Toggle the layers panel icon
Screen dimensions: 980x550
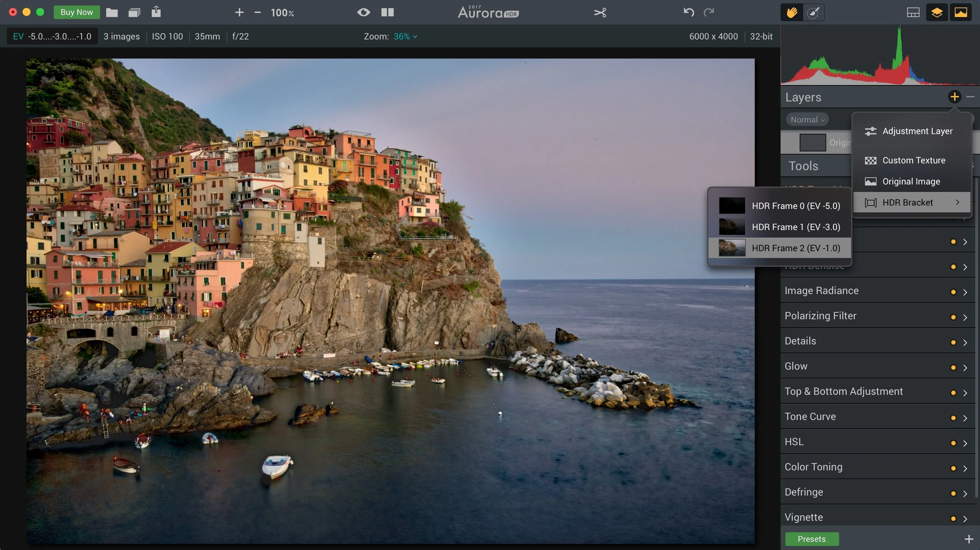click(936, 13)
